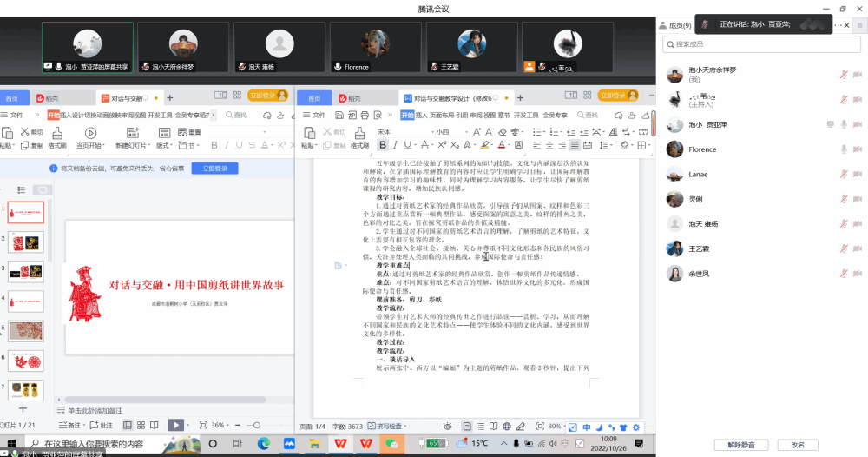Image resolution: width=868 pixels, height=457 pixels.
Task: Toggle camera for member Lanae
Action: tap(858, 175)
